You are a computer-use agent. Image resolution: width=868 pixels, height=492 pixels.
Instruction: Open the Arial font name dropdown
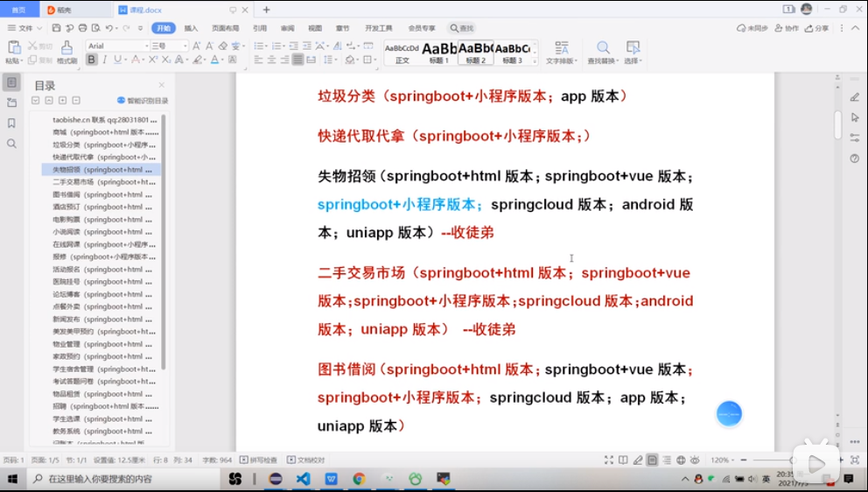(116, 46)
